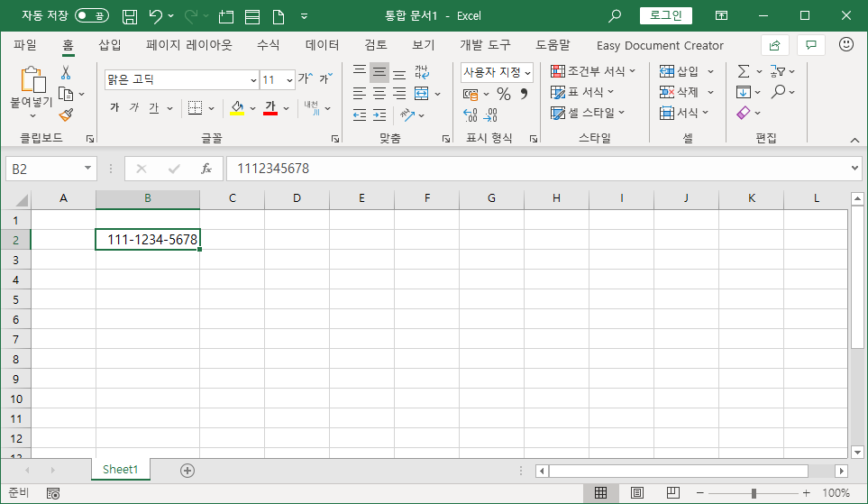Image resolution: width=868 pixels, height=504 pixels.
Task: Click the Login button
Action: (666, 15)
